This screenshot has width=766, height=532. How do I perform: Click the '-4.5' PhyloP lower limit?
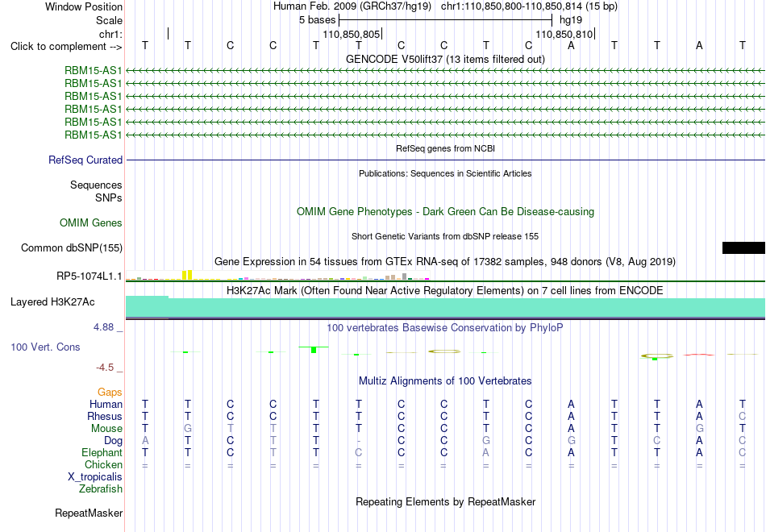tap(105, 368)
